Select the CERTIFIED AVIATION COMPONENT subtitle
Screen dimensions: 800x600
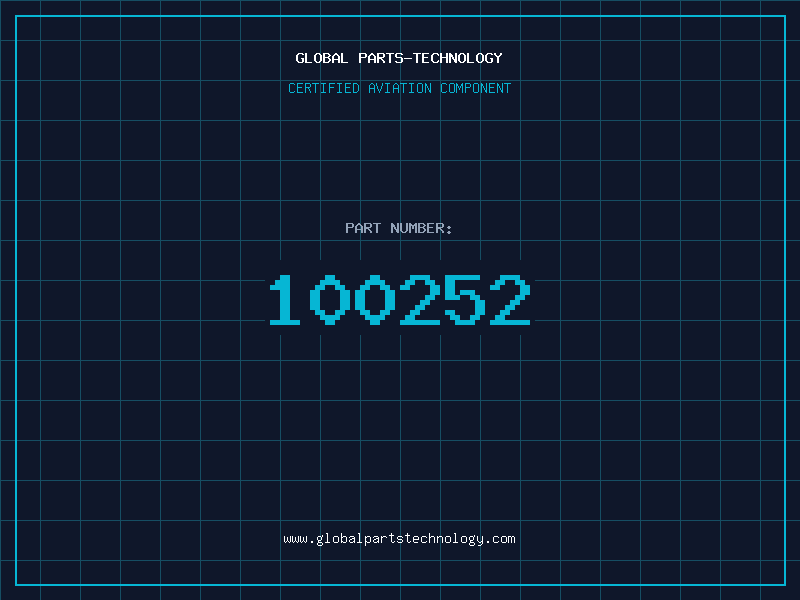(x=399, y=88)
